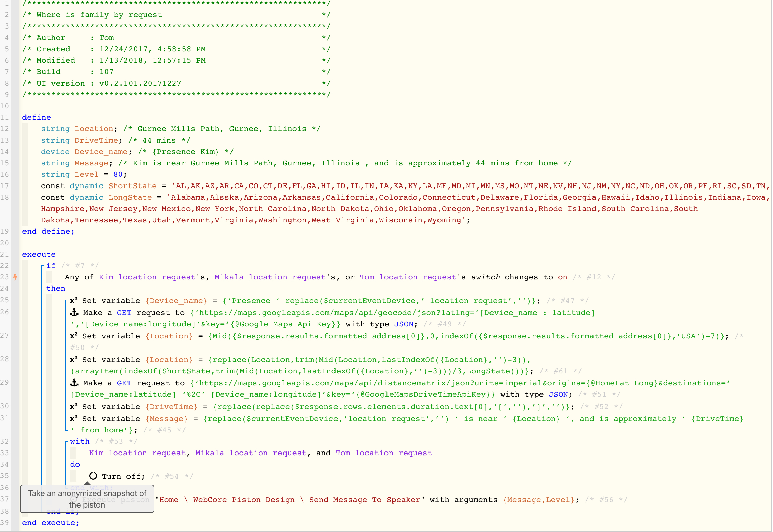
Task: Click the 'if' statement keyword on line 22
Action: click(51, 266)
